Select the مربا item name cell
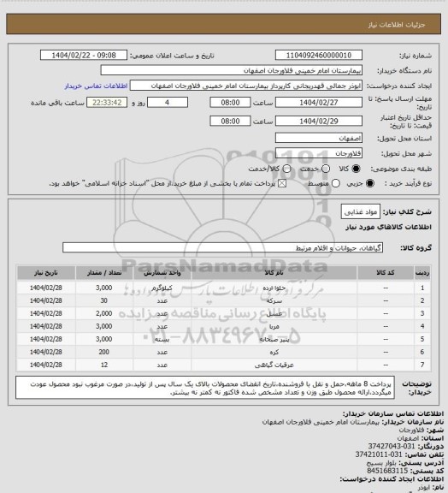The height and width of the screenshot is (493, 448). click(x=274, y=326)
